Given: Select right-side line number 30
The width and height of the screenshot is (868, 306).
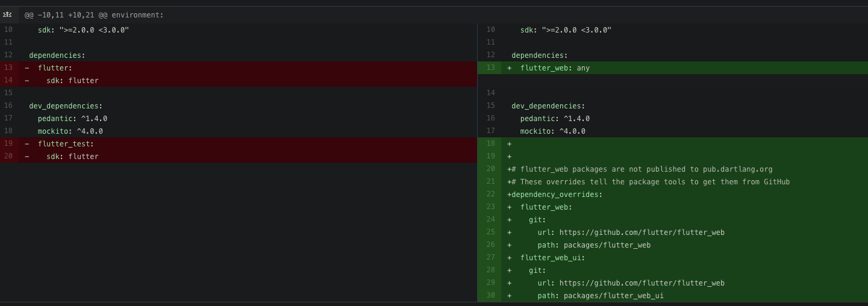Looking at the screenshot, I should pos(490,295).
